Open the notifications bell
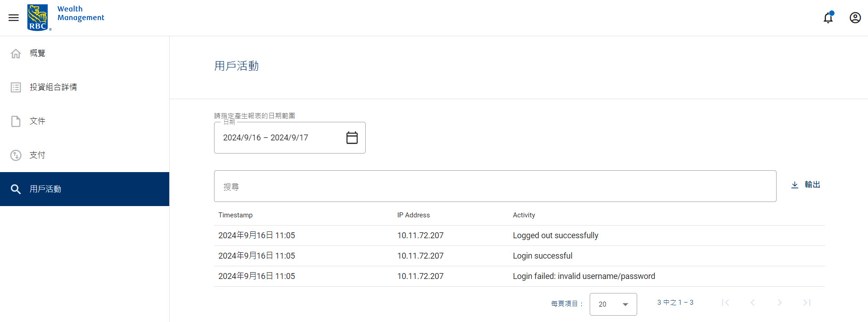The width and height of the screenshot is (868, 322). coord(828,18)
